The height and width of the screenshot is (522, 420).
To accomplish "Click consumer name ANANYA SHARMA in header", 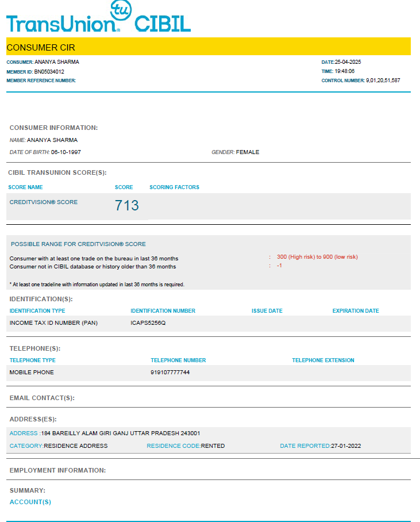I will (x=57, y=62).
